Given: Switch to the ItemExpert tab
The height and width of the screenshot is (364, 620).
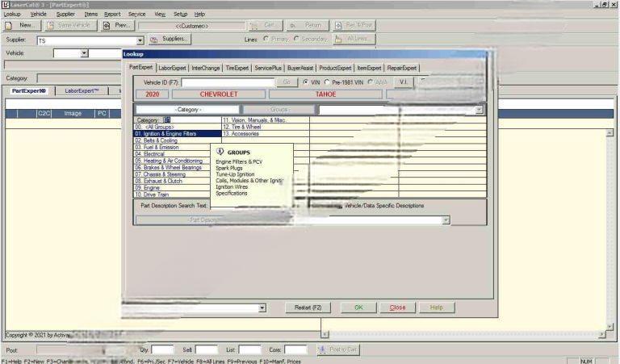Looking at the screenshot, I should (369, 68).
